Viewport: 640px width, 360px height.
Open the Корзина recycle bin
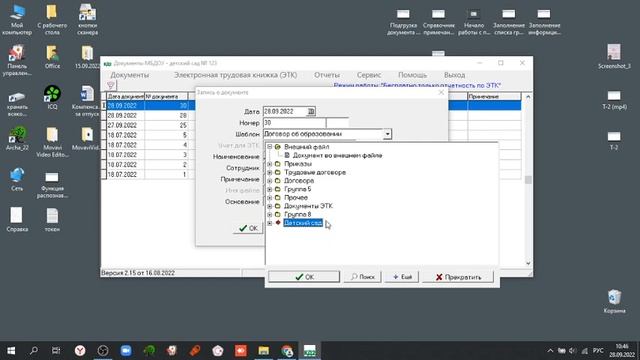coord(614,301)
